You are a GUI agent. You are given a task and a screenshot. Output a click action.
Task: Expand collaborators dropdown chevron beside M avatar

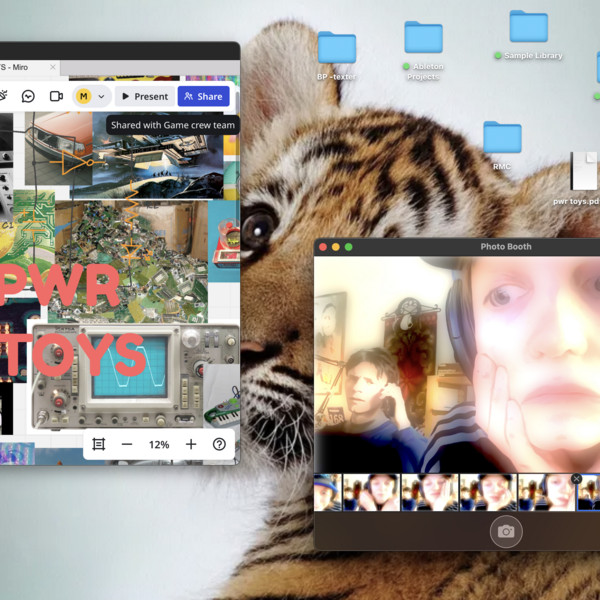[101, 96]
